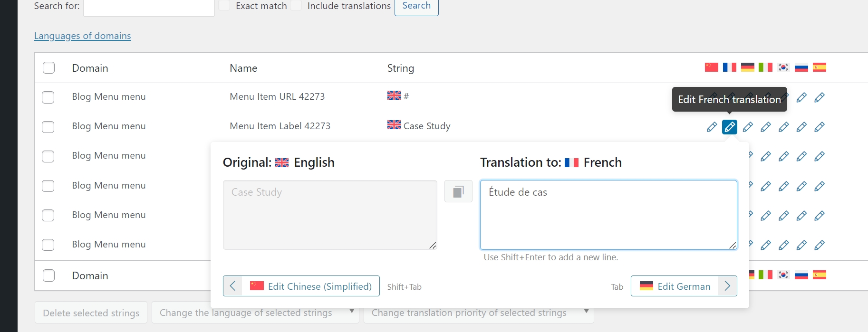The height and width of the screenshot is (332, 868).
Task: Edit Spanish translation of Menu Item Label 42273
Action: pyautogui.click(x=820, y=127)
